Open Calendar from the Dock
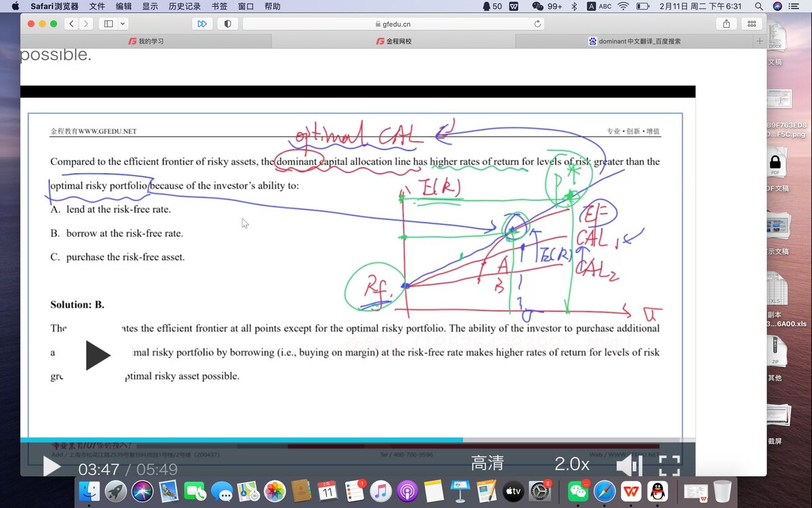 coord(328,490)
